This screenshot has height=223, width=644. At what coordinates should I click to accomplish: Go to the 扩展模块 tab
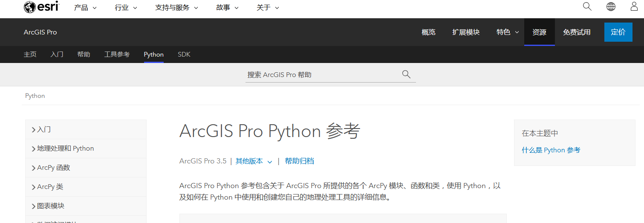(466, 32)
